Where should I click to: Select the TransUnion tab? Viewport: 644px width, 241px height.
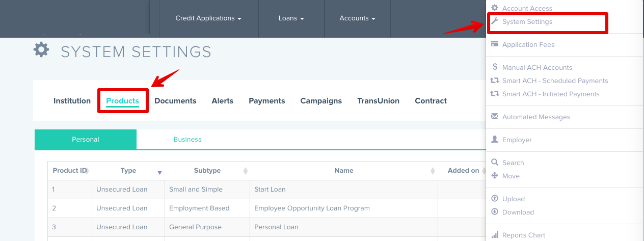click(378, 101)
